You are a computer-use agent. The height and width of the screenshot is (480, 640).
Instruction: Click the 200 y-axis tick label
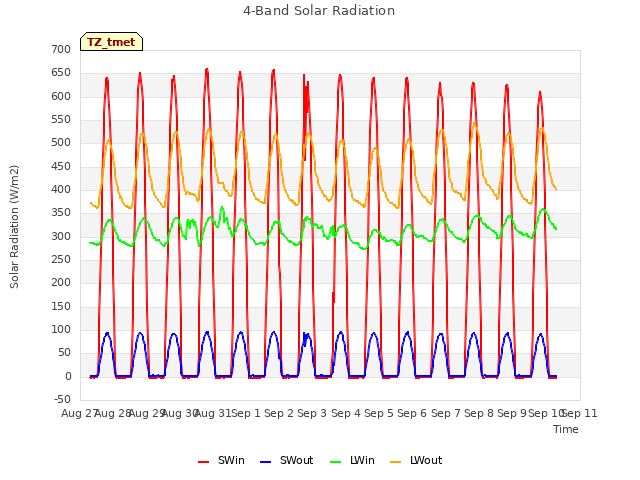point(61,283)
